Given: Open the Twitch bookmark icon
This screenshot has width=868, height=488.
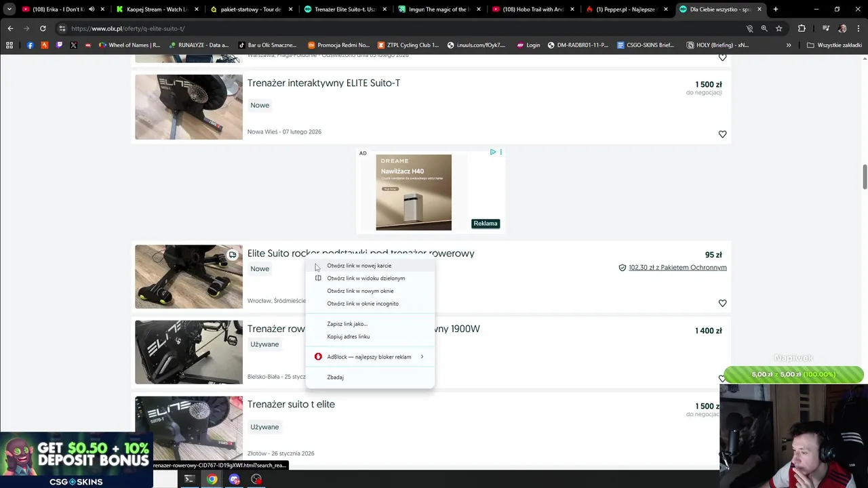Looking at the screenshot, I should 59,45.
